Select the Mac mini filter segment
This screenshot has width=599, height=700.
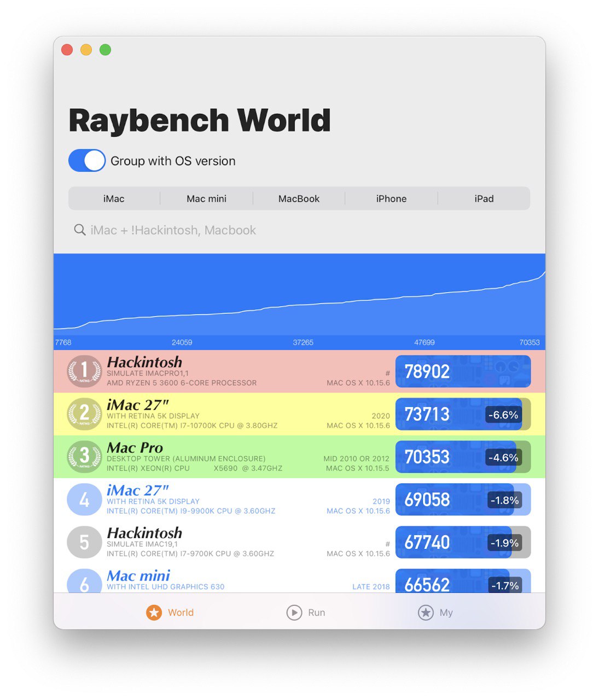pos(206,199)
